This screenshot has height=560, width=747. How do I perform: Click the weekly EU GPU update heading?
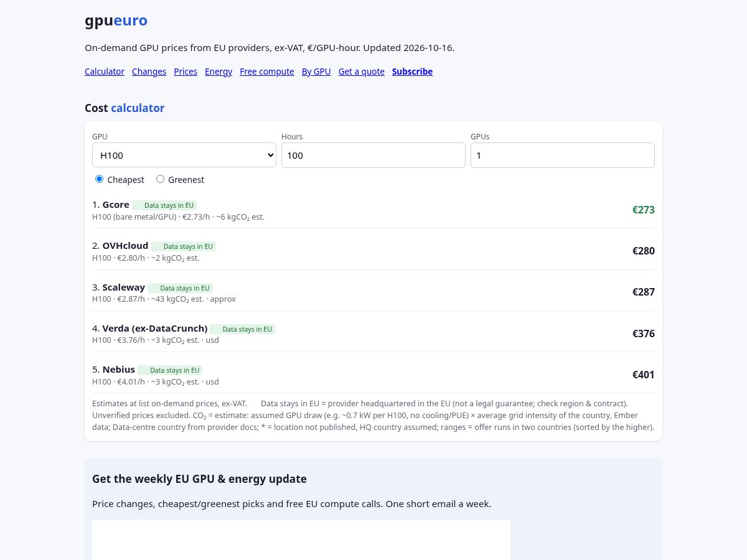point(199,478)
